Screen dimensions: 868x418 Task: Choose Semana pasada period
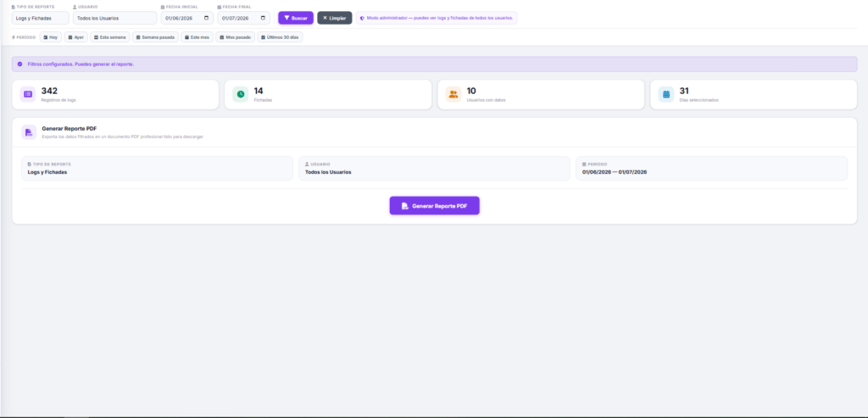pyautogui.click(x=155, y=37)
